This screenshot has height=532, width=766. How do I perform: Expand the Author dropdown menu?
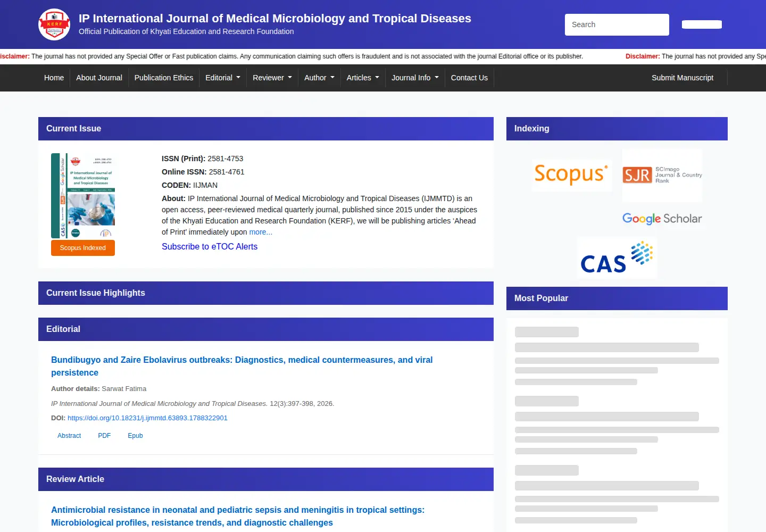319,78
